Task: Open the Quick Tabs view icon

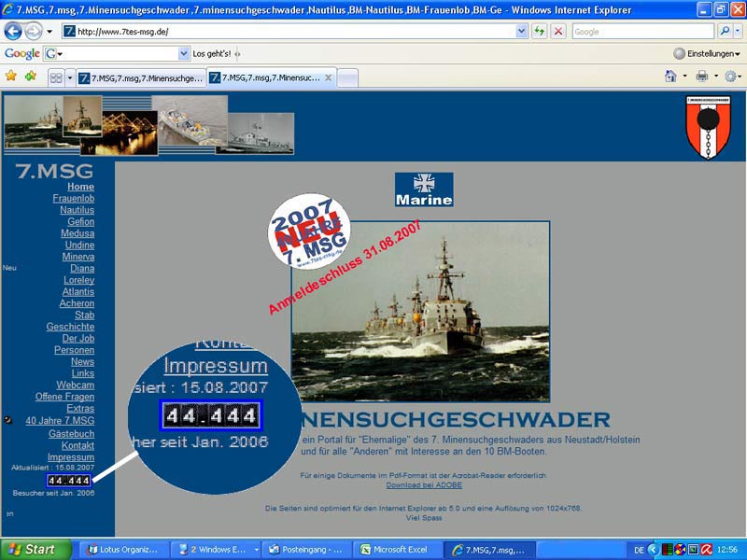Action: pyautogui.click(x=56, y=77)
